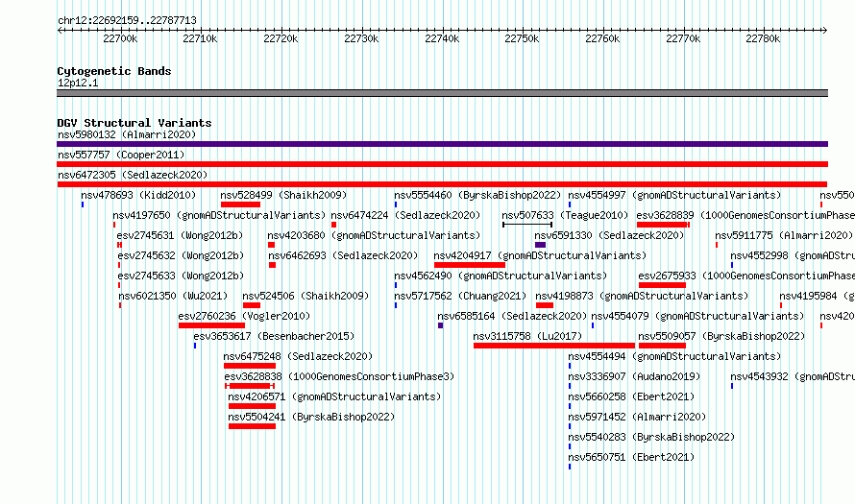The height and width of the screenshot is (504, 855).
Task: Open the nsv557757 (Cooper2011) label
Action: coord(121,155)
